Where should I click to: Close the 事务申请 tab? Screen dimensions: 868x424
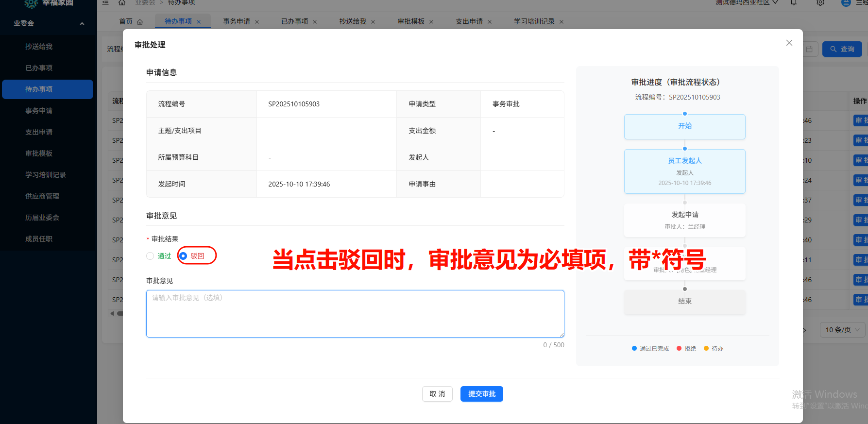pos(257,22)
